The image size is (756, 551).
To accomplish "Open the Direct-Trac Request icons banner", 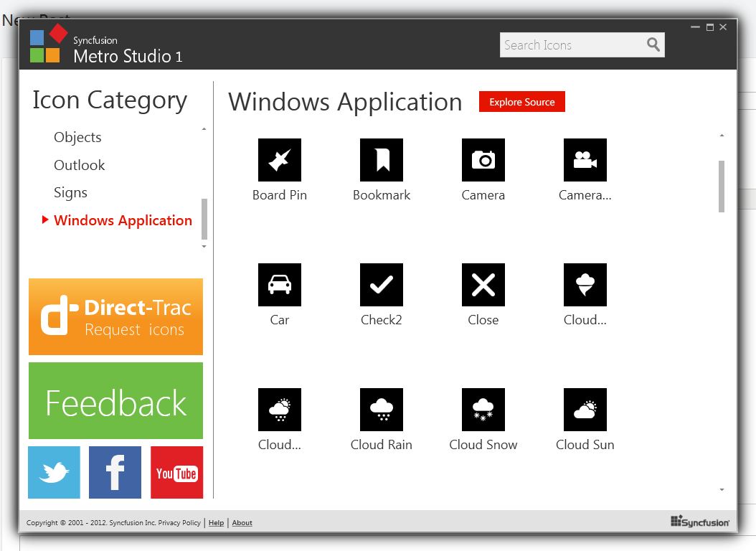I will point(115,316).
